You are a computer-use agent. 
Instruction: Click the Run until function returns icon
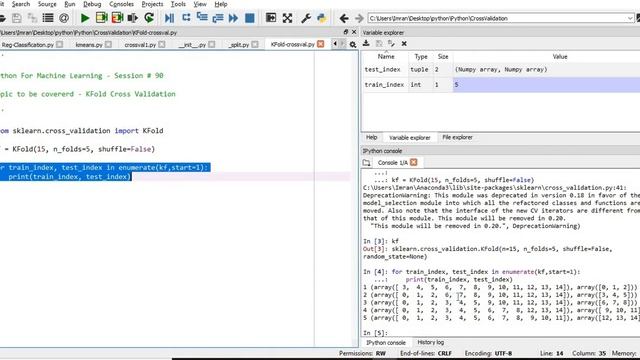(218, 18)
